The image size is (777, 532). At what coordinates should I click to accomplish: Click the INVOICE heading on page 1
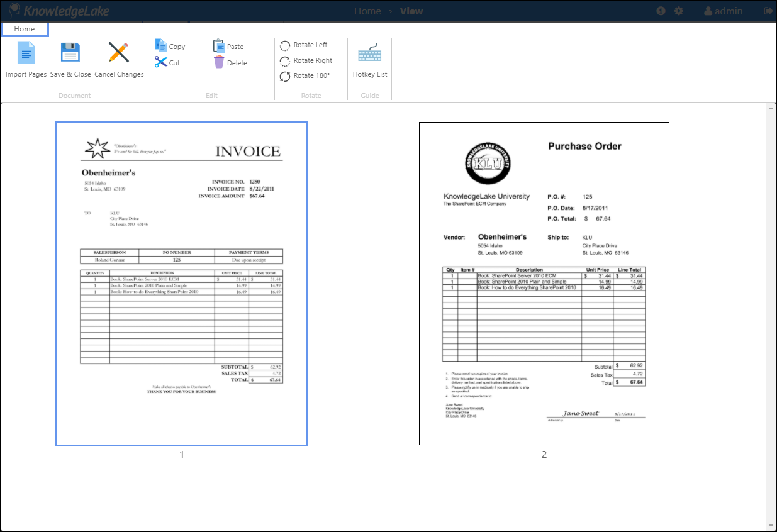click(248, 152)
